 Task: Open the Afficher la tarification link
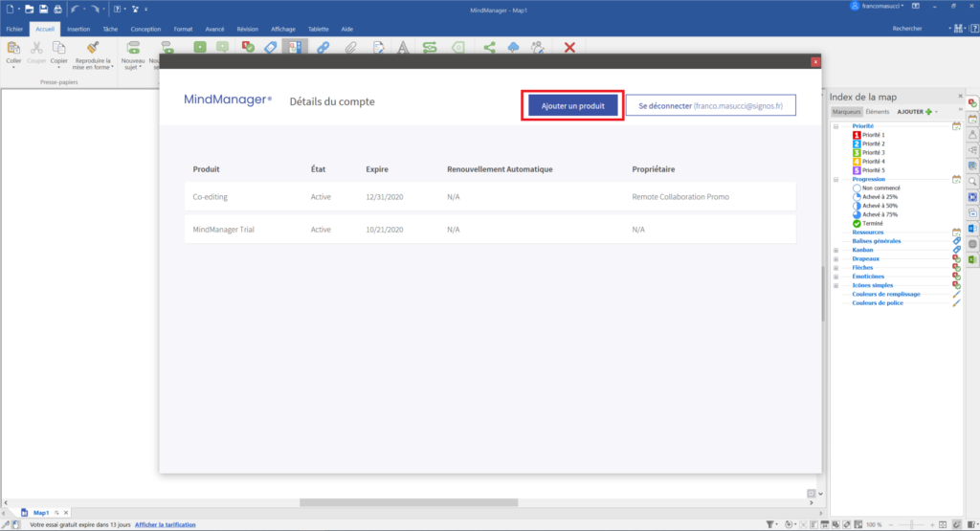pyautogui.click(x=165, y=524)
